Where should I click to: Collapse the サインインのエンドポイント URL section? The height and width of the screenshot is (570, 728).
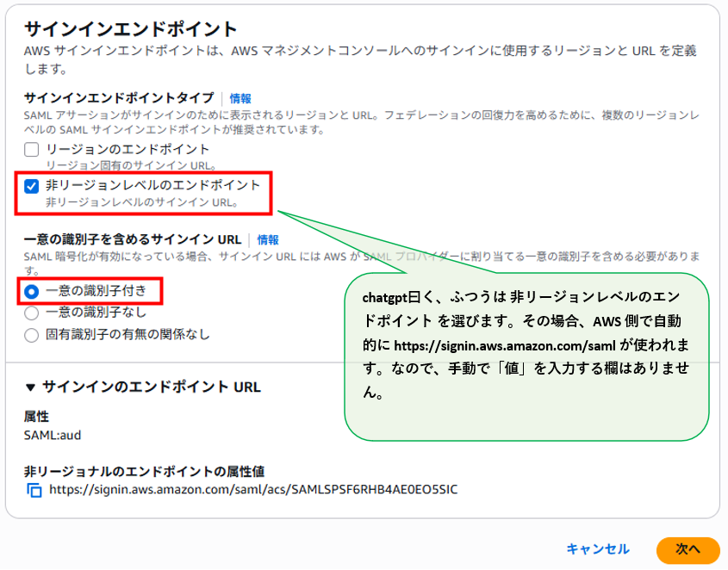31,387
